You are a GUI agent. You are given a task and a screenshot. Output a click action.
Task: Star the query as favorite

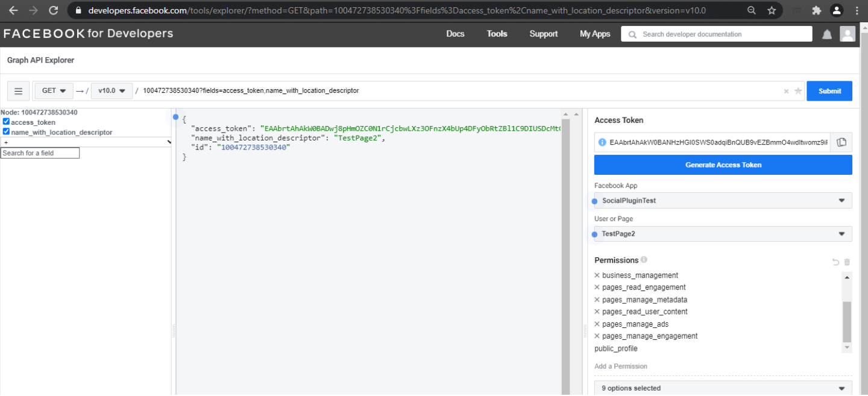[798, 91]
